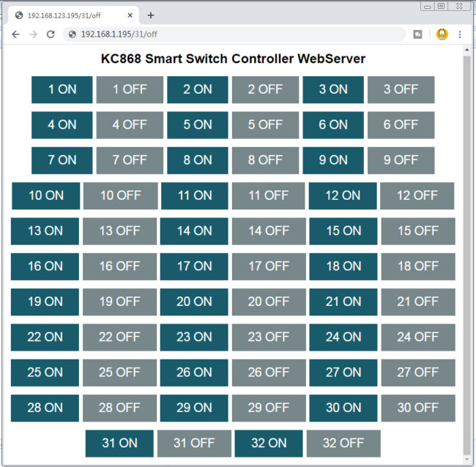
Task: Click the 21 OFF button
Action: (x=418, y=302)
